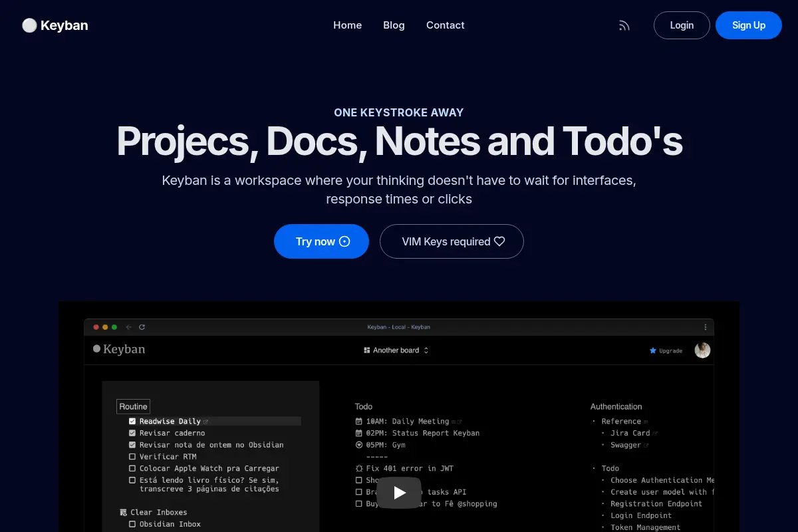The image size is (798, 532).
Task: Open the Contact menu item
Action: click(x=446, y=25)
